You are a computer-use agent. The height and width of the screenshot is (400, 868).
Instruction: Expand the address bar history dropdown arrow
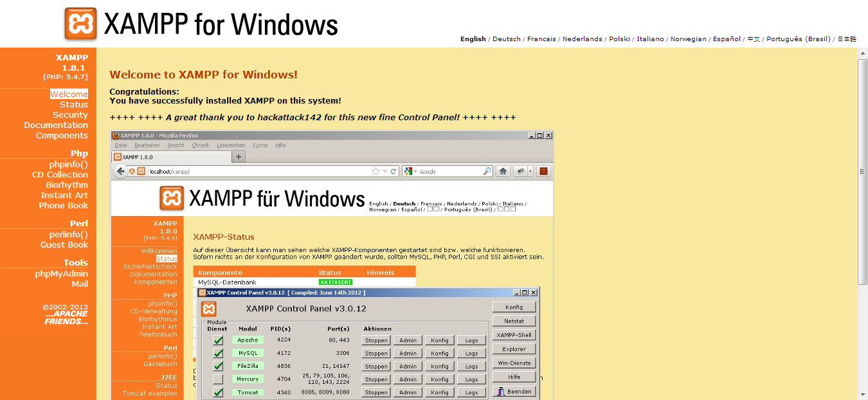pyautogui.click(x=385, y=172)
